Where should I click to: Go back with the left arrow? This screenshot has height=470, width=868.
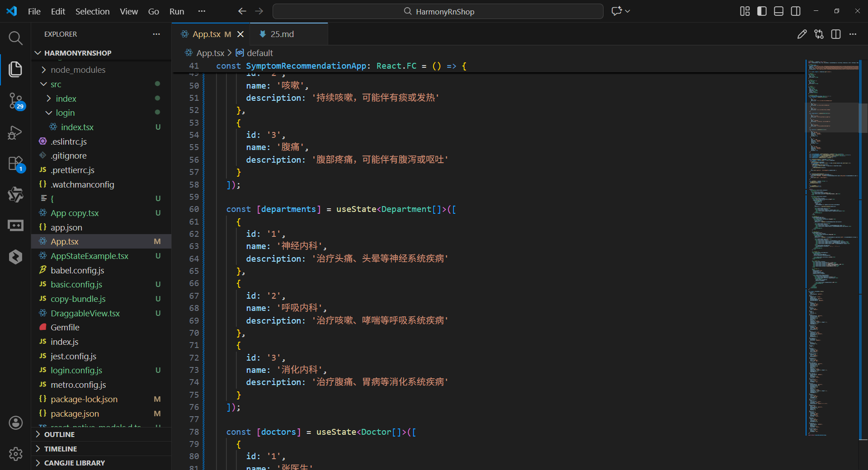point(242,11)
